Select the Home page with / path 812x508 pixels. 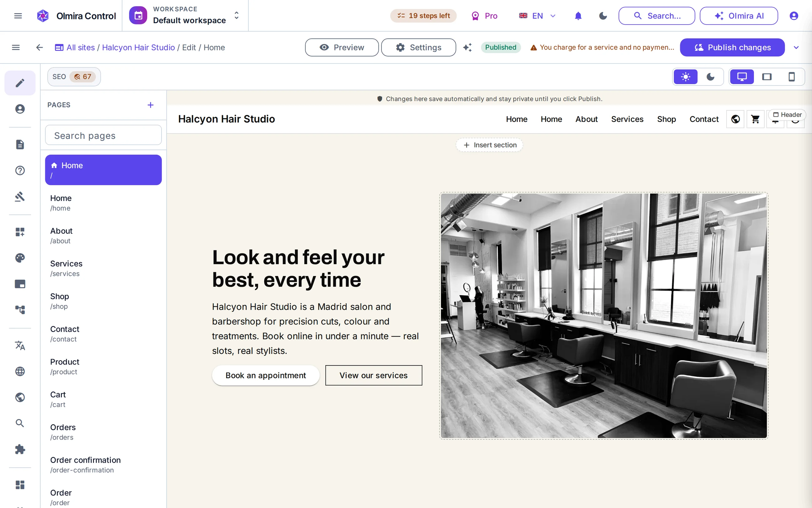point(103,170)
